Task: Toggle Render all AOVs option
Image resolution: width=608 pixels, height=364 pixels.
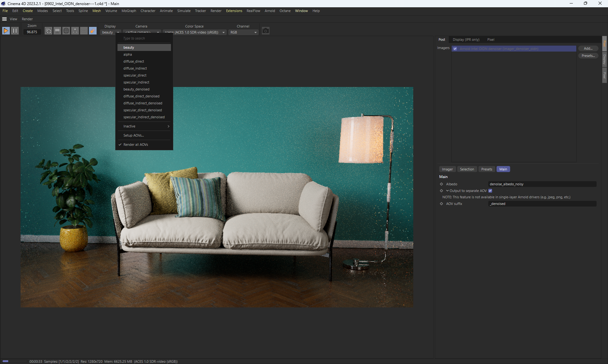Action: click(x=136, y=145)
